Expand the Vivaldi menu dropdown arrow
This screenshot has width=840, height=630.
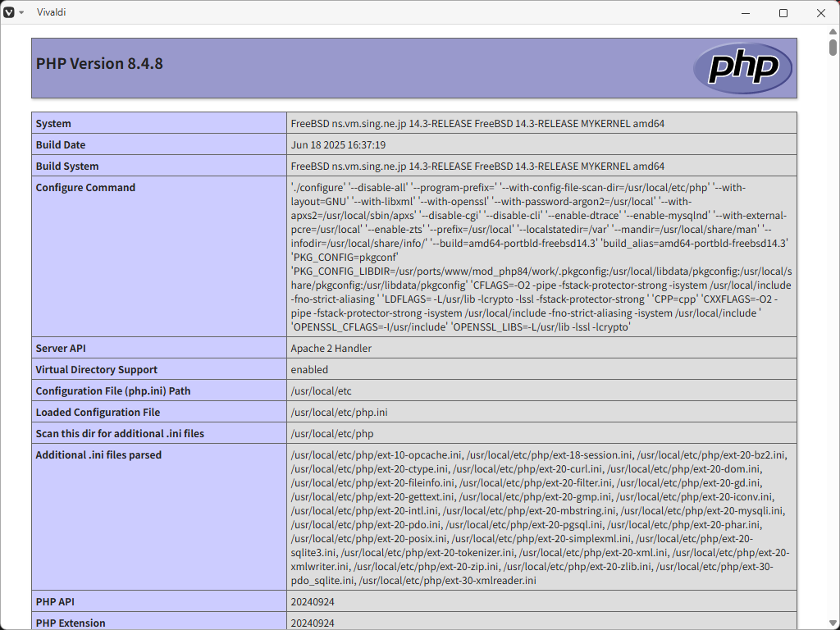(21, 12)
